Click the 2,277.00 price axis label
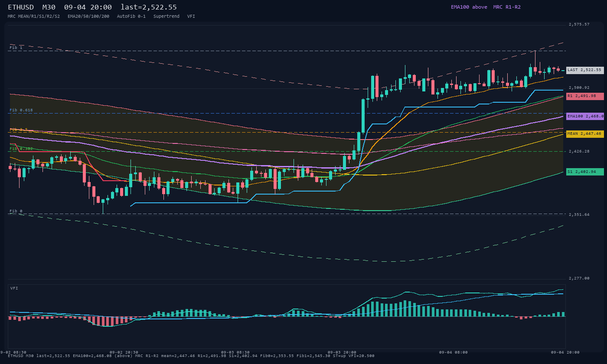 click(x=579, y=278)
